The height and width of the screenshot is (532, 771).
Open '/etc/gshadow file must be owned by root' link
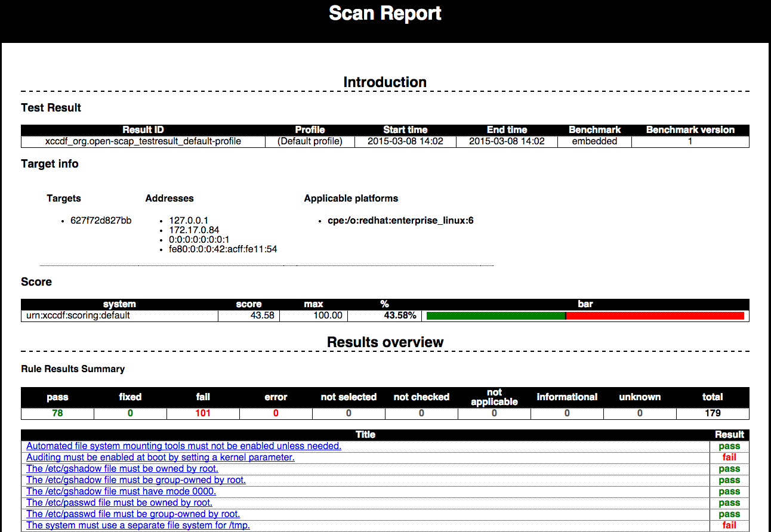pos(122,469)
